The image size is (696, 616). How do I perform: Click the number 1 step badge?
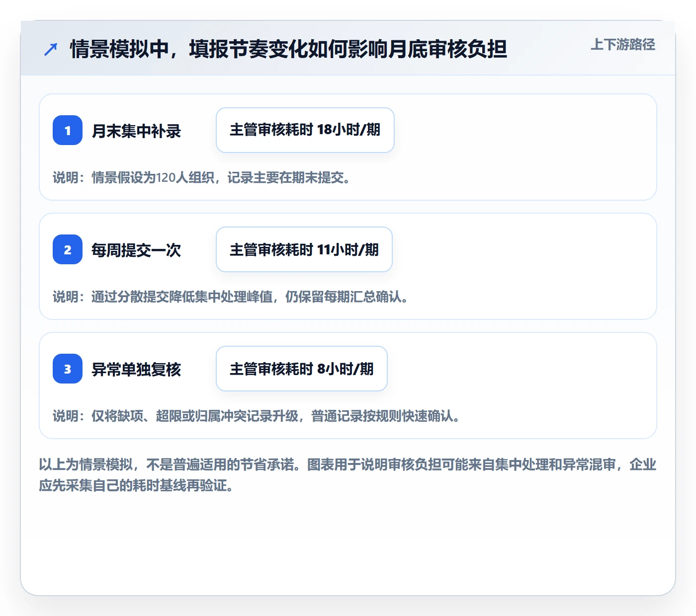(x=68, y=130)
